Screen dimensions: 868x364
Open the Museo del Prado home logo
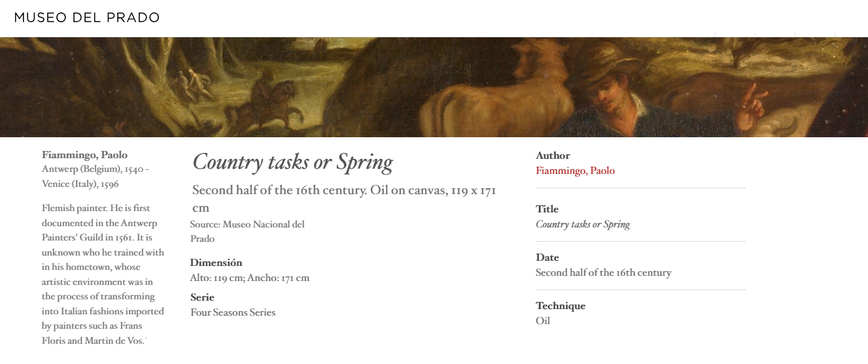point(87,18)
